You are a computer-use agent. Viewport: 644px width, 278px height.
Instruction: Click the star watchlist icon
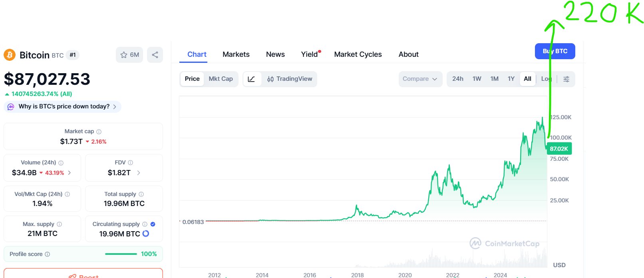pos(124,55)
